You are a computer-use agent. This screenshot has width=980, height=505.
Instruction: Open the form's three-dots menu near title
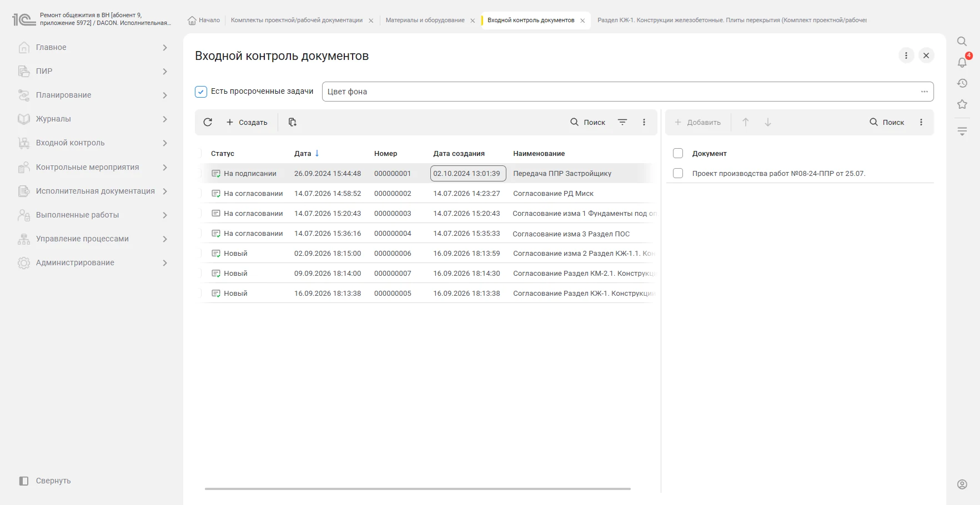[906, 55]
